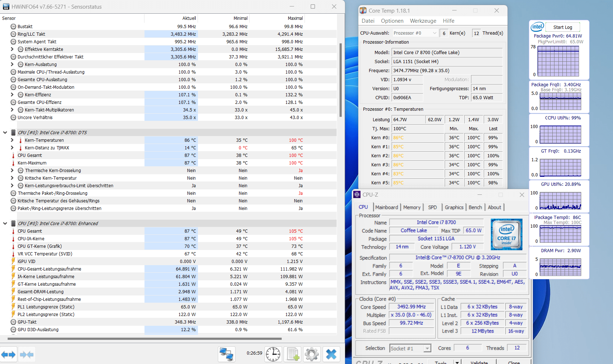Switch to CPU-Z SPD tab

pyautogui.click(x=432, y=207)
